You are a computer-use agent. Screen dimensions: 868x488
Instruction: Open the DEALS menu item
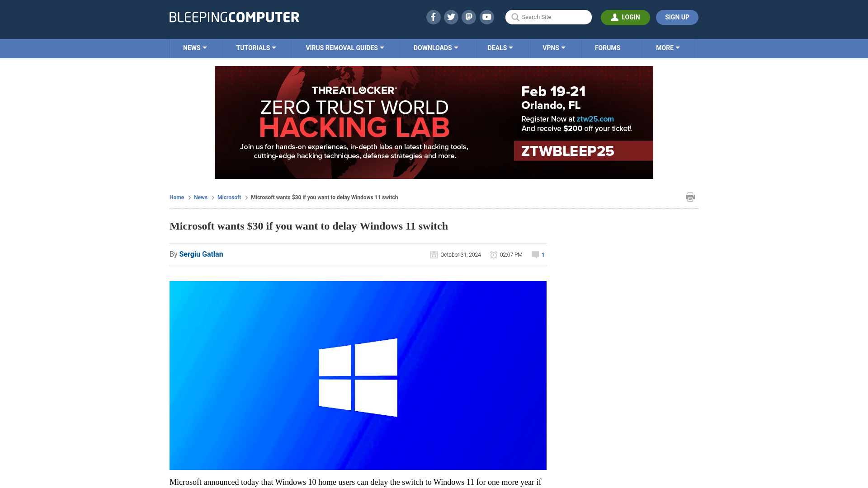[500, 47]
